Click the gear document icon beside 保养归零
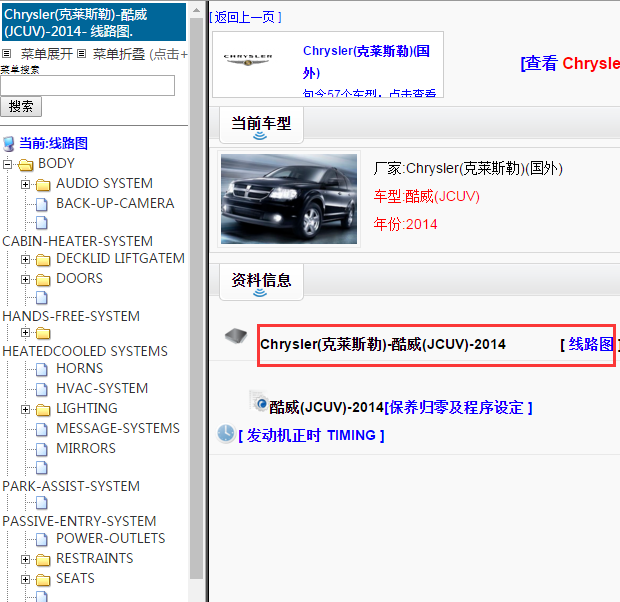 click(259, 401)
